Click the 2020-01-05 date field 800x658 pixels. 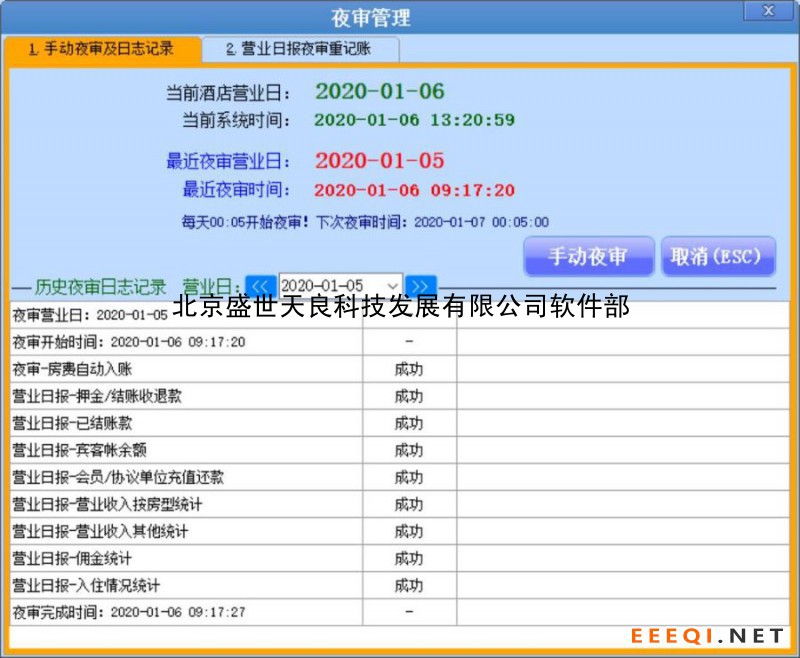[330, 286]
